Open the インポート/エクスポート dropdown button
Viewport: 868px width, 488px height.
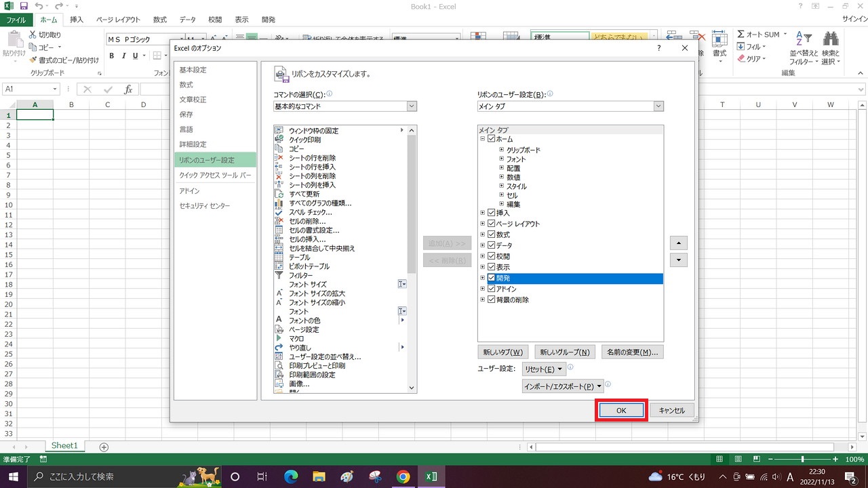[562, 386]
